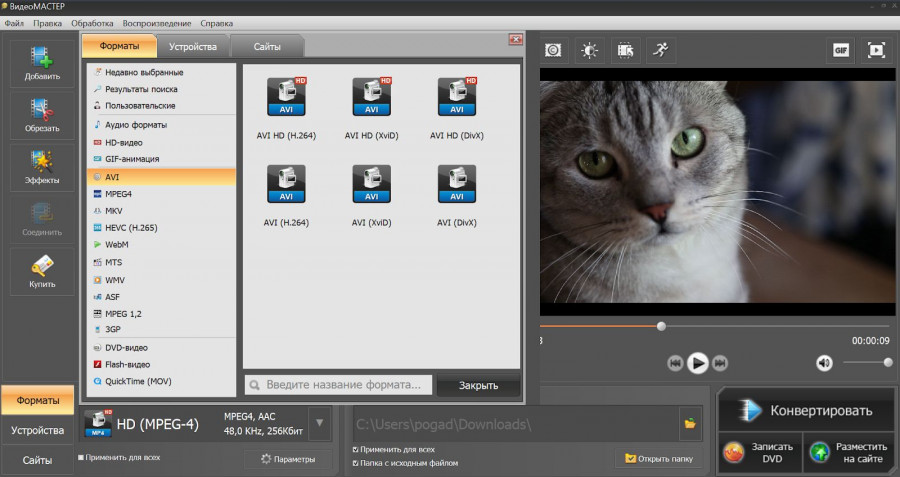Screen dimensions: 900x477
Task: Open the Обработка menu
Action: pyautogui.click(x=91, y=22)
